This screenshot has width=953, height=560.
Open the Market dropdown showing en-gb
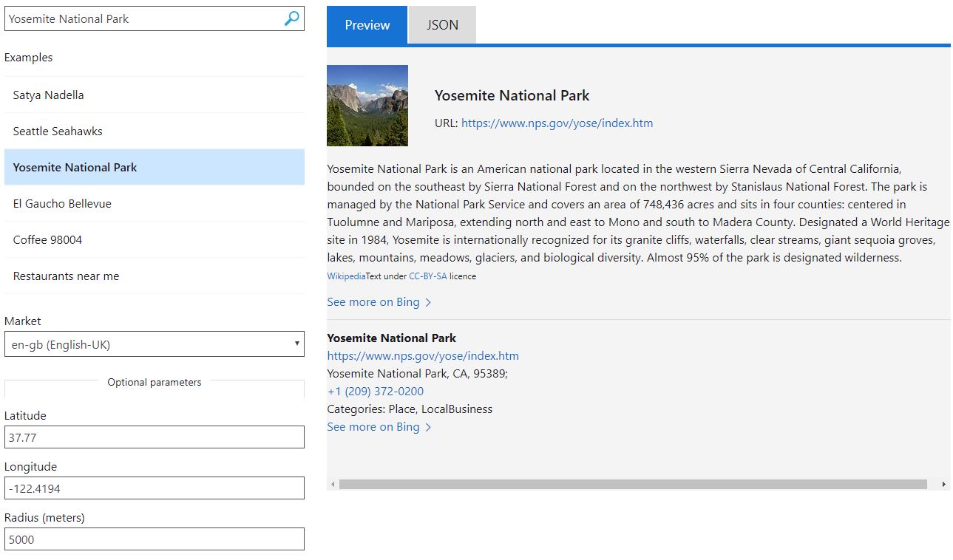pyautogui.click(x=155, y=344)
